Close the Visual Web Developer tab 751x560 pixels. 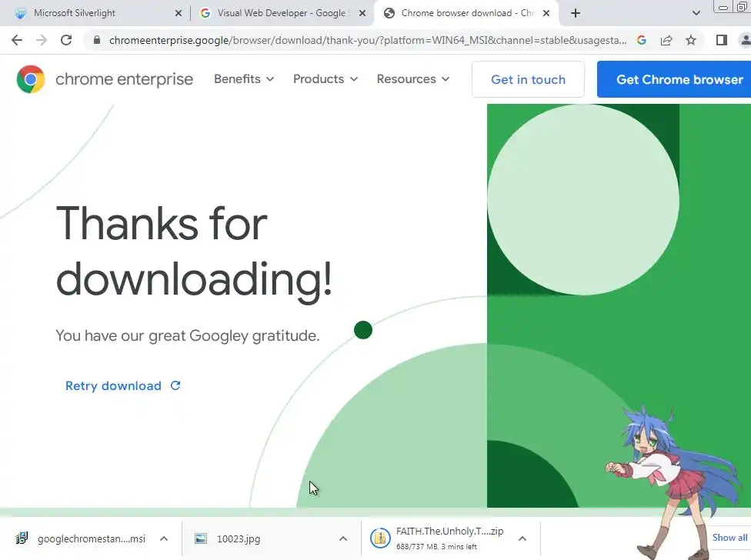[x=362, y=13]
